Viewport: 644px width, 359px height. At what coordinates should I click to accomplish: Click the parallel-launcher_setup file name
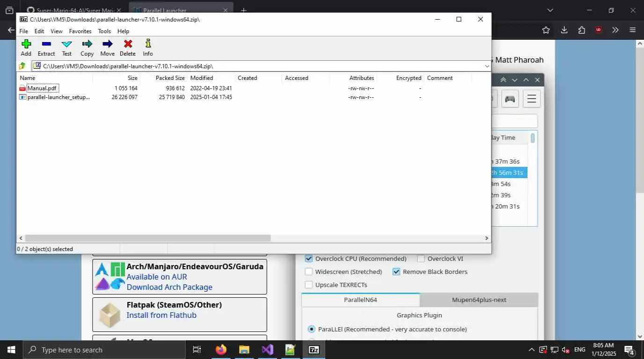point(59,97)
